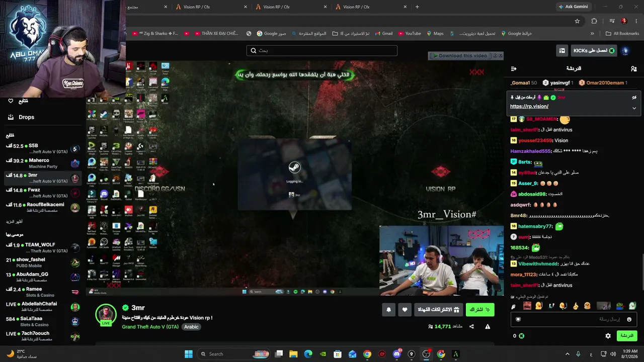Viewport: 644px width, 362px height.
Task: Collapse the chat panel with the arrow icon
Action: pos(514,68)
